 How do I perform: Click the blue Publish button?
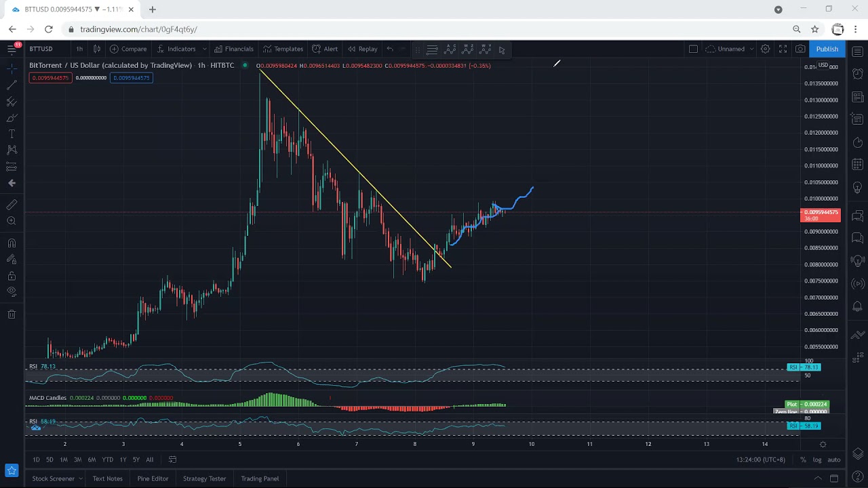point(827,49)
